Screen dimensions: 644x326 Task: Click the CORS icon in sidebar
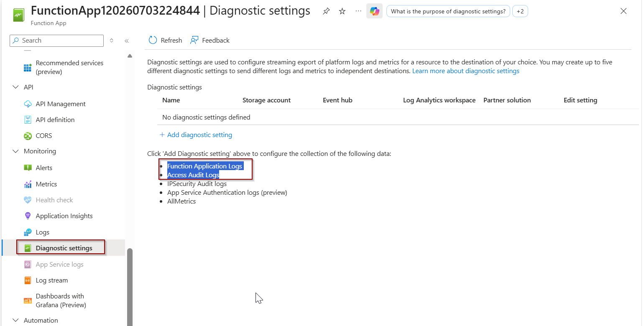pos(28,136)
